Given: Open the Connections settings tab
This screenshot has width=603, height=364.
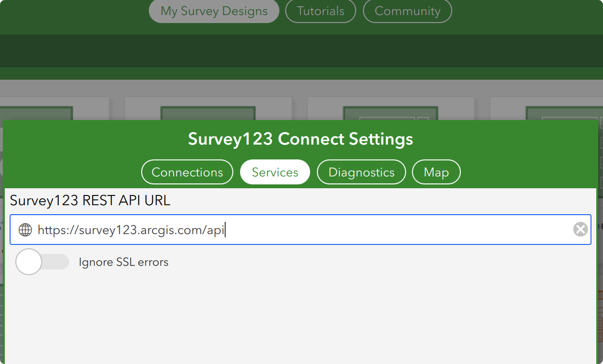Looking at the screenshot, I should pyautogui.click(x=187, y=171).
